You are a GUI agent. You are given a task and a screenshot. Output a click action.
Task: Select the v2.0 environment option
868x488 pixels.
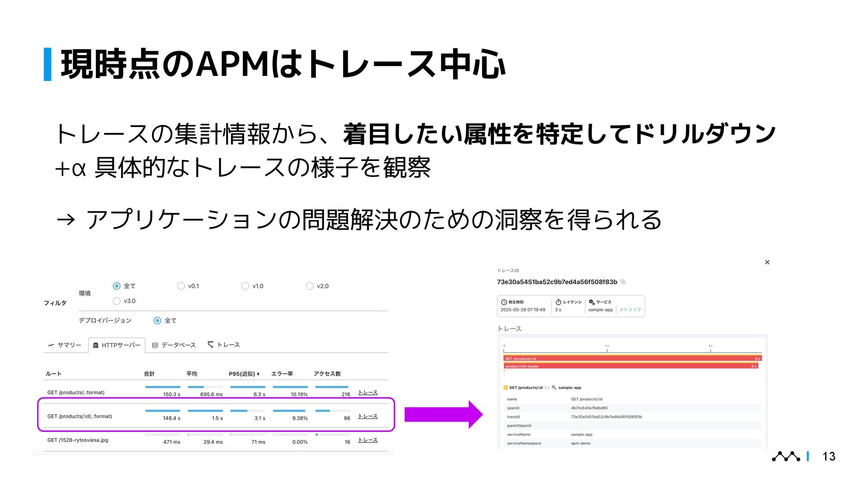310,286
